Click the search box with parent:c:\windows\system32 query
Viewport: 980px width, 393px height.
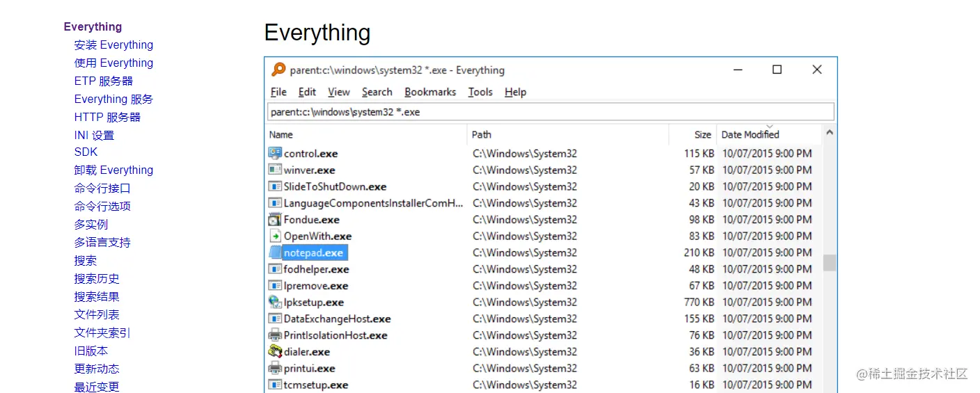(x=551, y=112)
